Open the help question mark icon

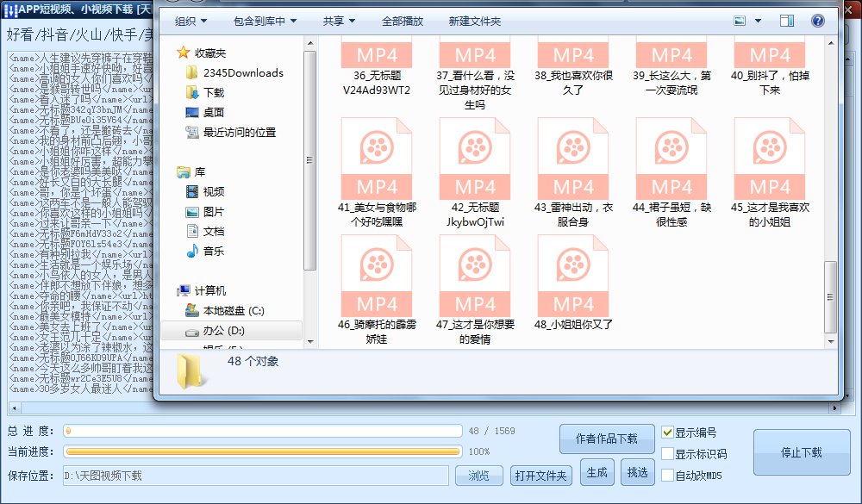tap(817, 21)
